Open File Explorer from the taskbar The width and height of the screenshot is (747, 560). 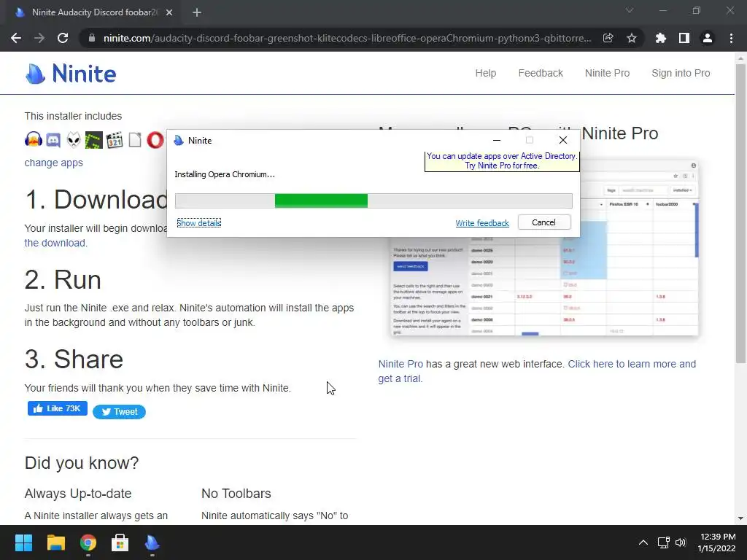(55, 542)
